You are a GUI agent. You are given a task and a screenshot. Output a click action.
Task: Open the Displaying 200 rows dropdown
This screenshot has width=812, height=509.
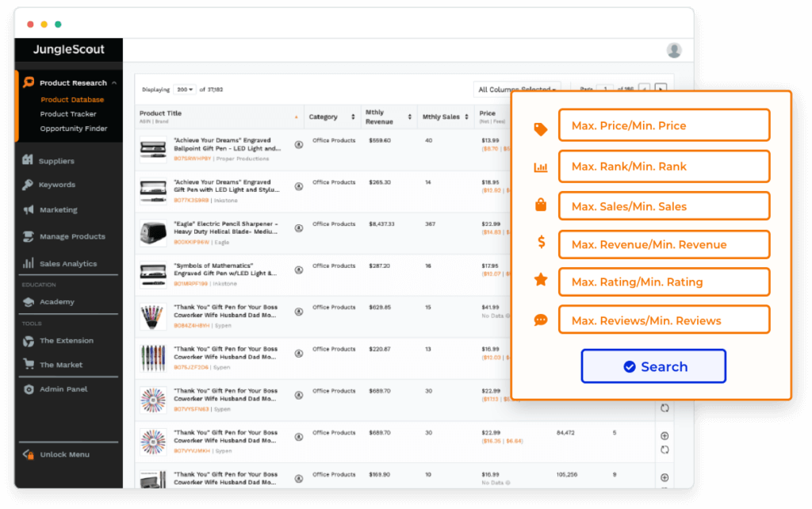click(x=186, y=90)
